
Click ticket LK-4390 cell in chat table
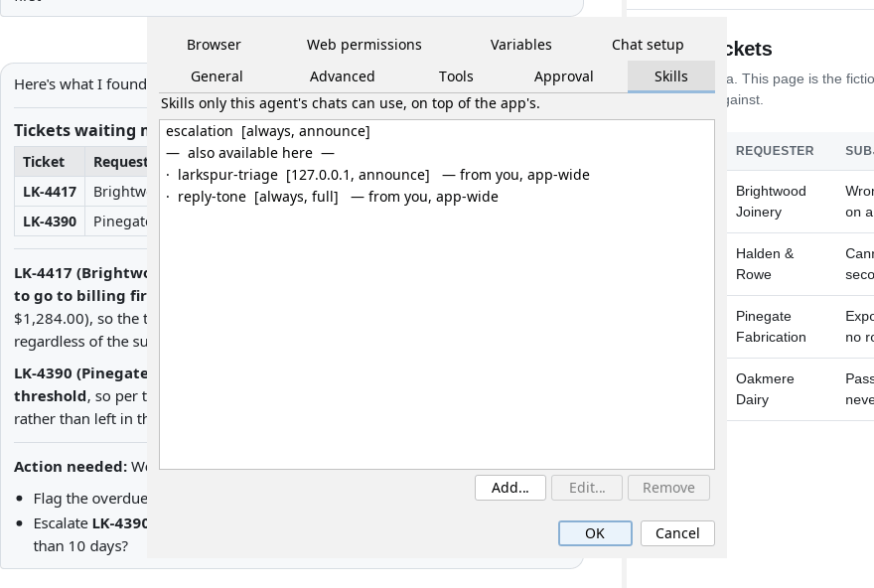[x=49, y=221]
